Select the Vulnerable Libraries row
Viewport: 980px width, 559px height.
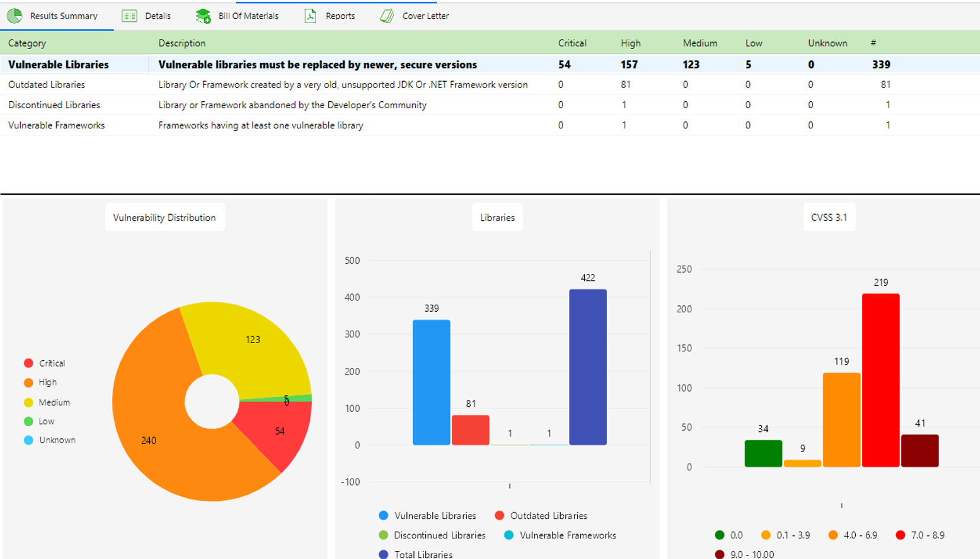click(x=59, y=64)
